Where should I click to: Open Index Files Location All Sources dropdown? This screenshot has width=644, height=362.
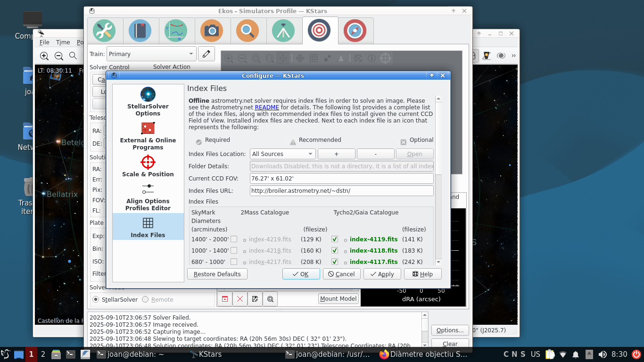282,154
